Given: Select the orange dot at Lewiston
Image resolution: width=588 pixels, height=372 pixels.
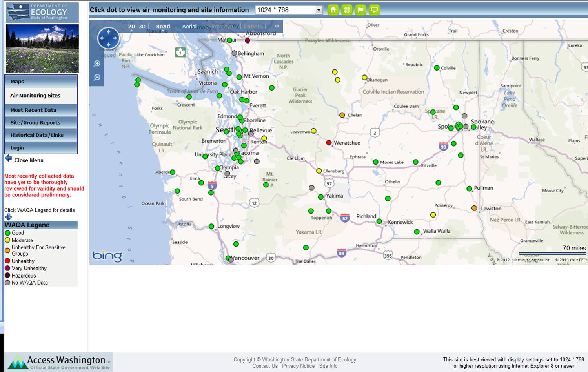Looking at the screenshot, I should [x=474, y=208].
